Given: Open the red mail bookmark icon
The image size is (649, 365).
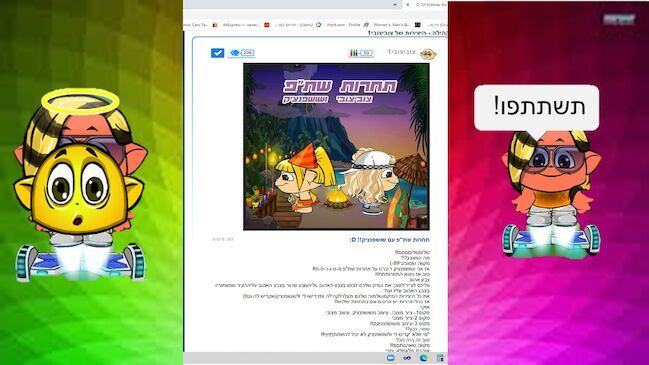Looking at the screenshot, I should (267, 25).
